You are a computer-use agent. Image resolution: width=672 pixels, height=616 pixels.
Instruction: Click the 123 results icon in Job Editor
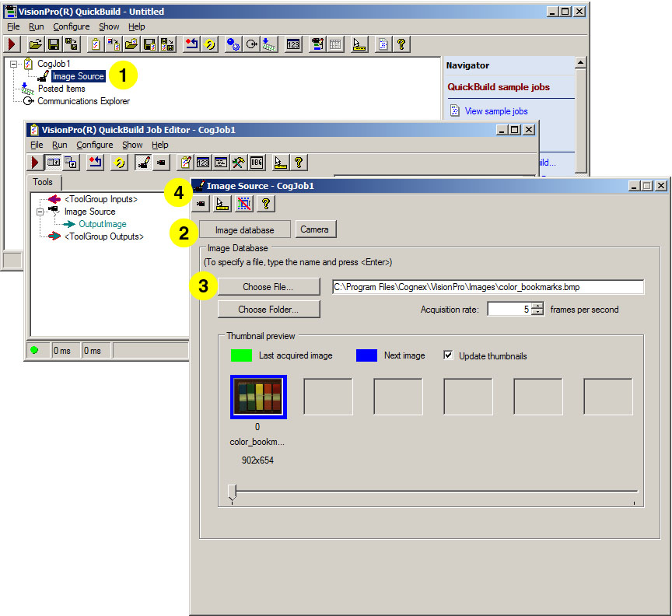pos(203,162)
